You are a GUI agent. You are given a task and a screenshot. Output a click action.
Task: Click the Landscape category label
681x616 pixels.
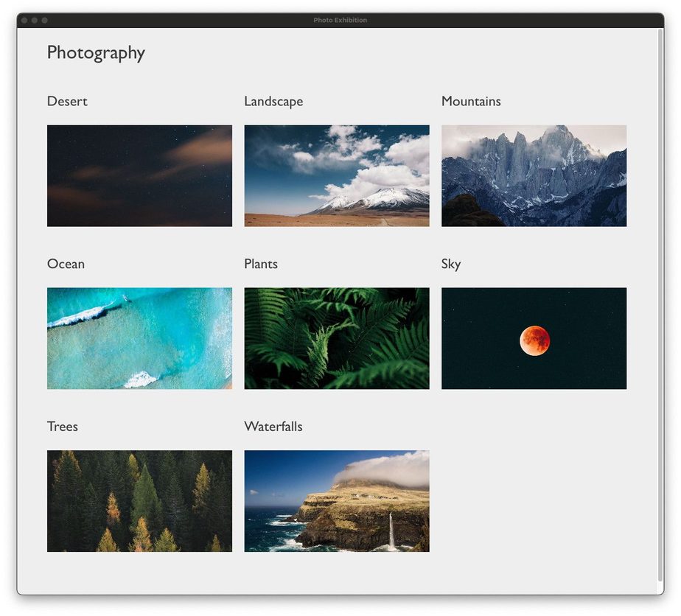pyautogui.click(x=273, y=102)
